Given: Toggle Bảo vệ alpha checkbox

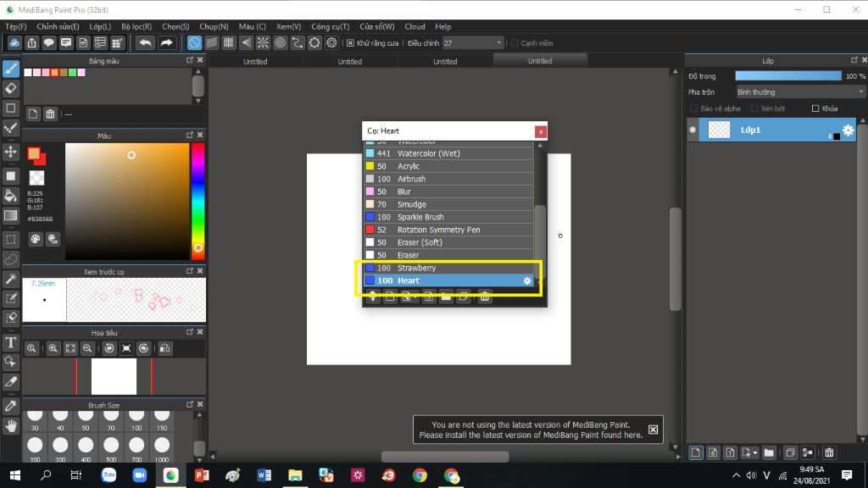Looking at the screenshot, I should 694,108.
